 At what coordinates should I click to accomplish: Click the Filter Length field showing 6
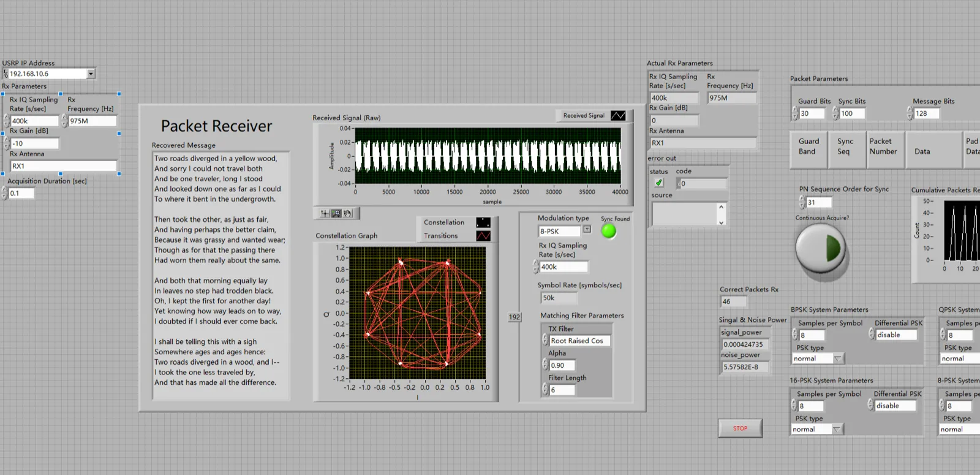click(x=562, y=390)
